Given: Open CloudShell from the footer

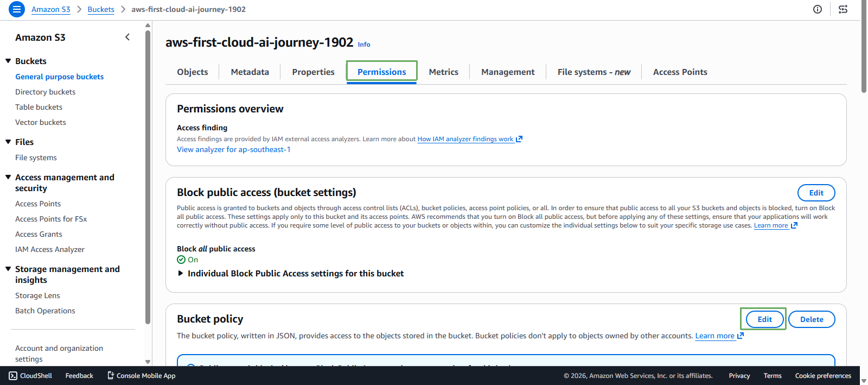Looking at the screenshot, I should point(30,376).
